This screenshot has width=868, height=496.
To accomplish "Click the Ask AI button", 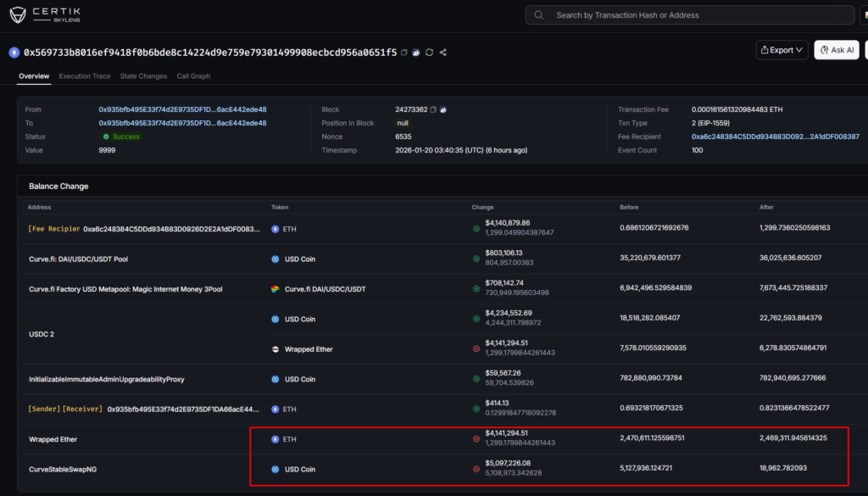I will click(836, 49).
